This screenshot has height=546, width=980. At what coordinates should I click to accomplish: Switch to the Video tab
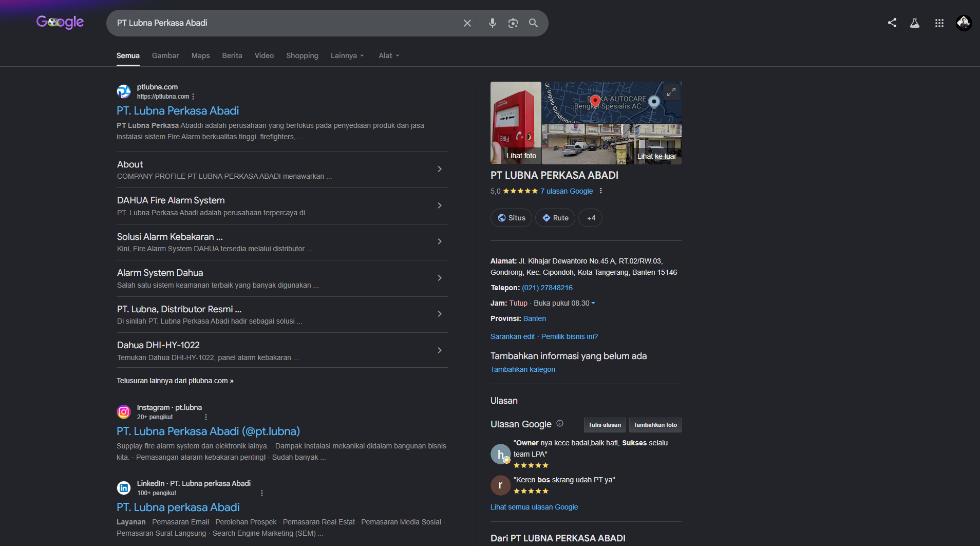pyautogui.click(x=264, y=55)
